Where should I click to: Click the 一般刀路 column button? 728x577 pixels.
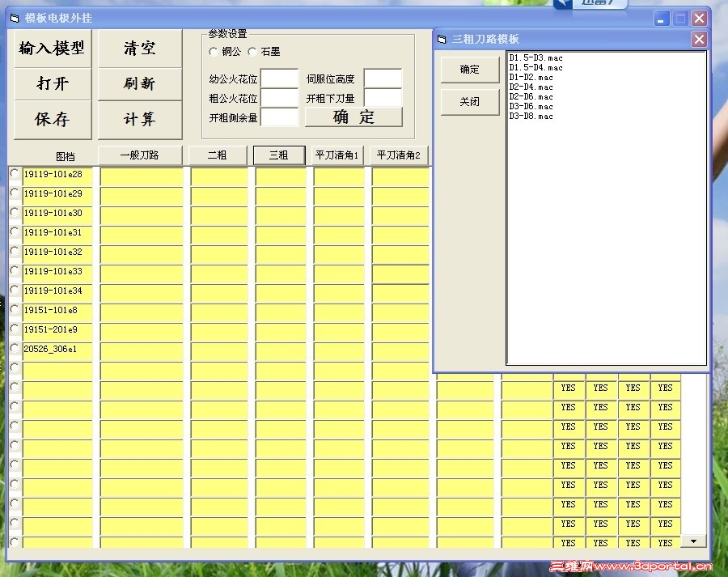(140, 155)
